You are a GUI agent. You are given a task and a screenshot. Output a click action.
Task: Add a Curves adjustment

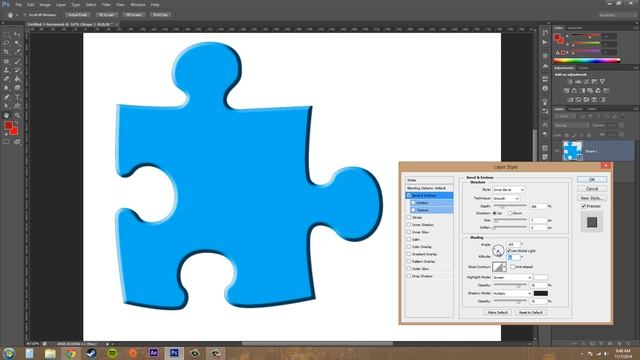tap(586, 82)
